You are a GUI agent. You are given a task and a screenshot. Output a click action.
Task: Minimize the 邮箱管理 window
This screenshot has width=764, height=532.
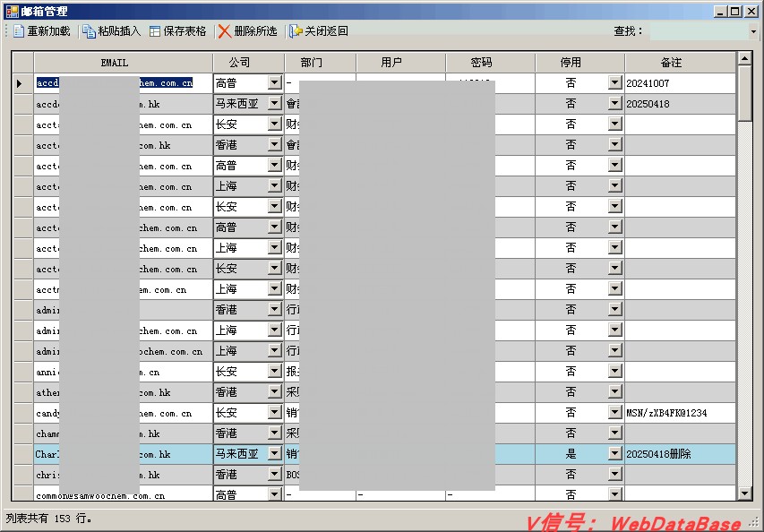coord(721,12)
